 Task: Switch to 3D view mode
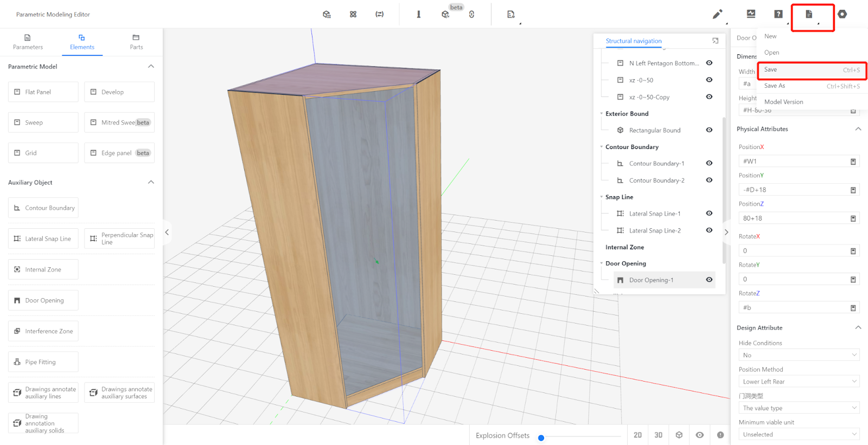[x=658, y=435]
